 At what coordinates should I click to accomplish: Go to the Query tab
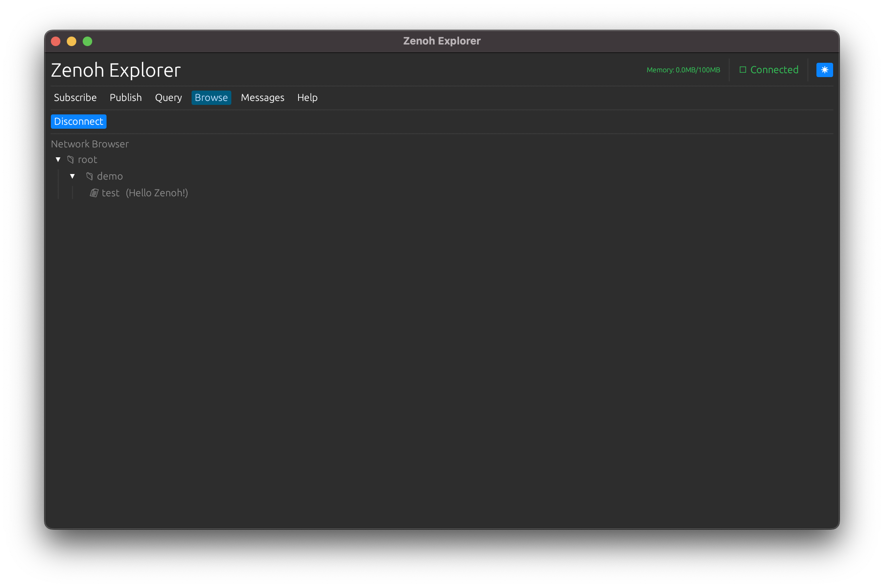pos(168,98)
